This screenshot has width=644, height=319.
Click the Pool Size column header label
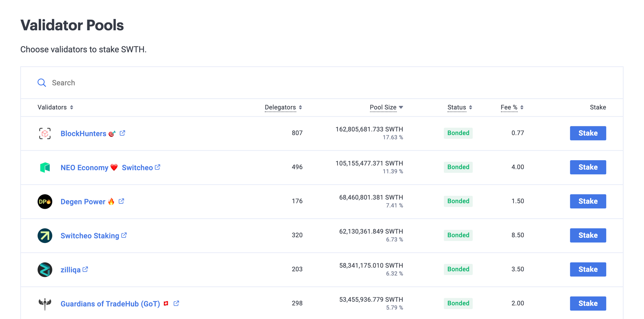pyautogui.click(x=383, y=107)
